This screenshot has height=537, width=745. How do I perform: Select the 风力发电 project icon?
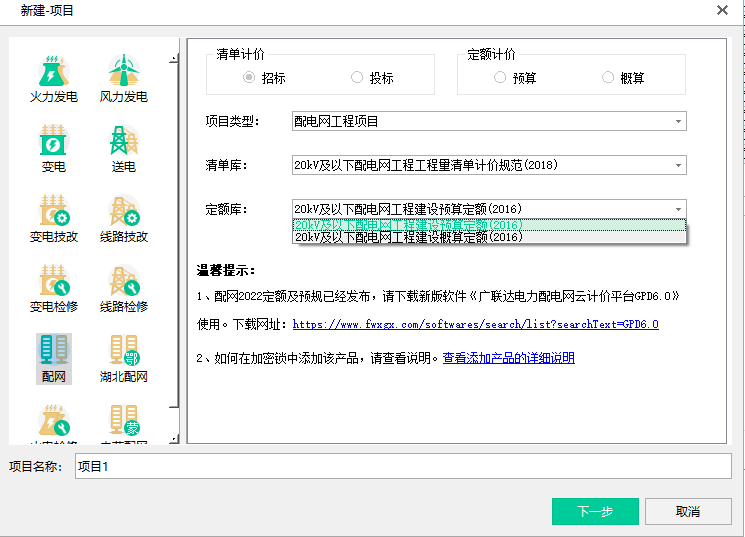124,79
